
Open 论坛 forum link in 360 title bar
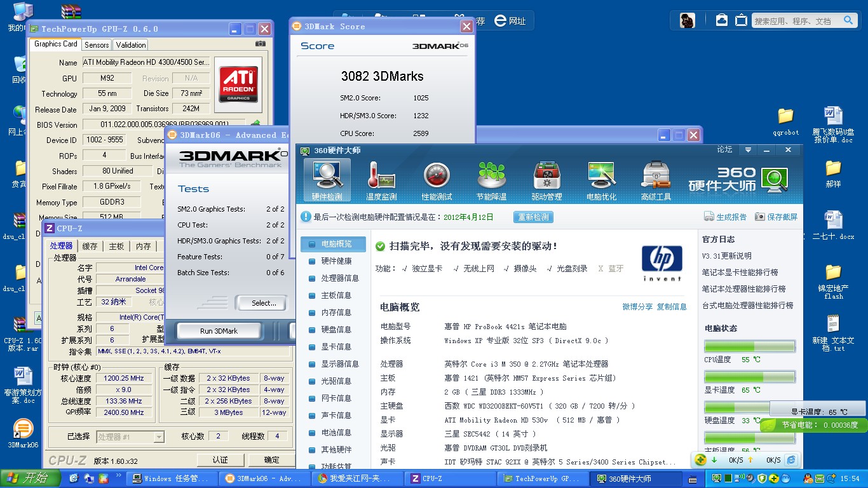point(724,150)
